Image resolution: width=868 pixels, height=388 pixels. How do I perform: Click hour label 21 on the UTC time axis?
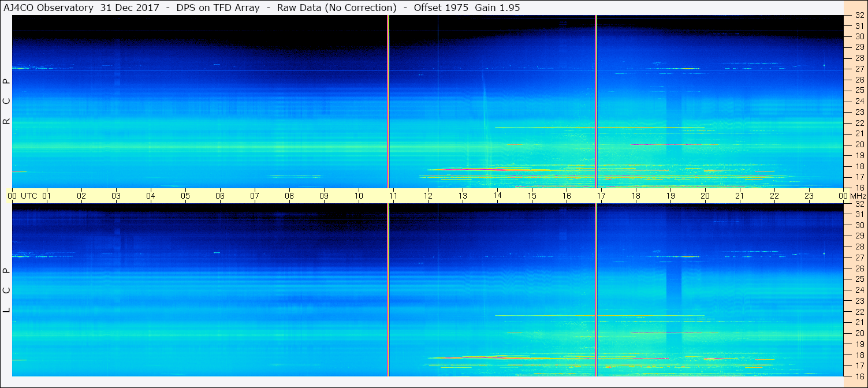[740, 196]
